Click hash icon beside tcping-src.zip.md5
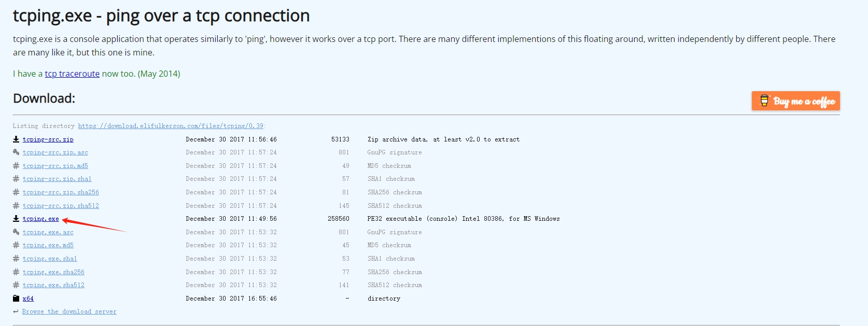This screenshot has width=868, height=326. pos(16,166)
